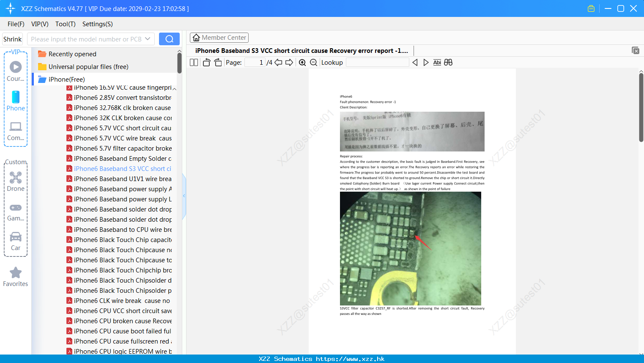Viewport: 644px width, 363px height.
Task: Go to previous page arrow
Action: (278, 63)
